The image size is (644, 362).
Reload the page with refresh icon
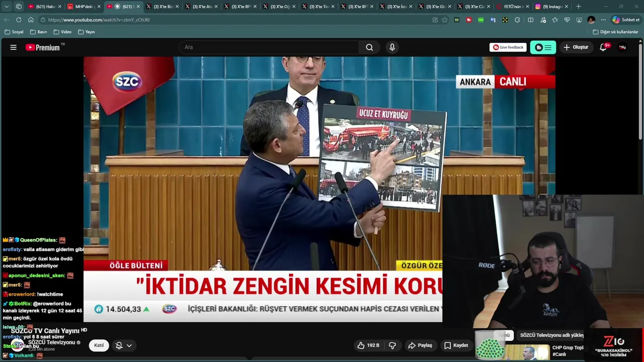19,20
